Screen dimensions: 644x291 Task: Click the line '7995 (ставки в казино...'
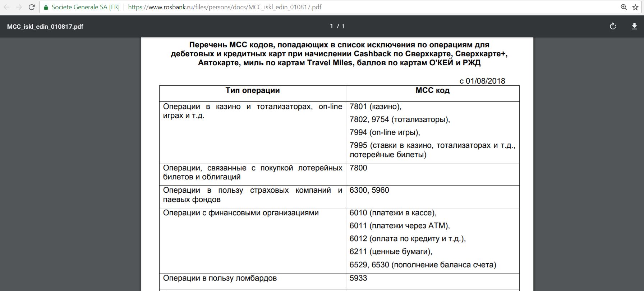point(432,150)
